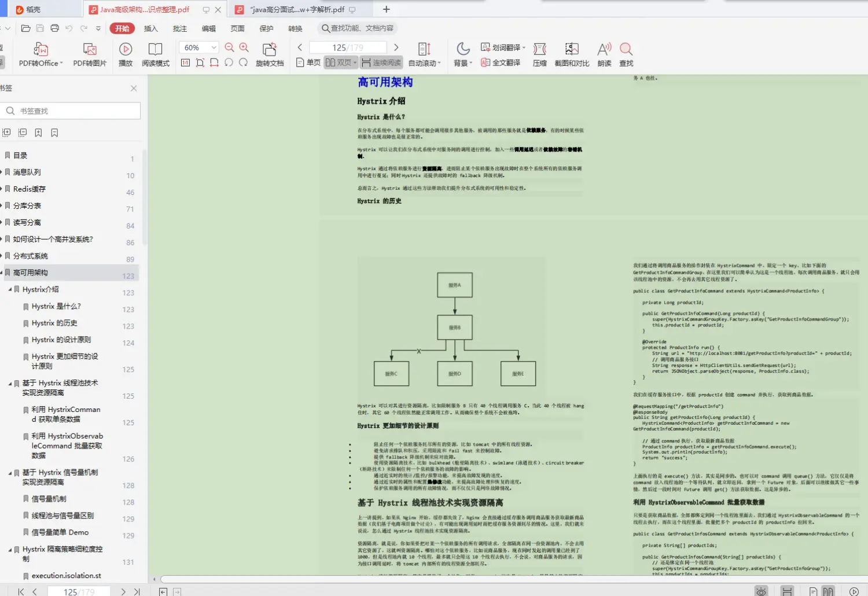The width and height of the screenshot is (868, 596).
Task: Open the 信号量简单 Demo bookmark
Action: tap(60, 532)
